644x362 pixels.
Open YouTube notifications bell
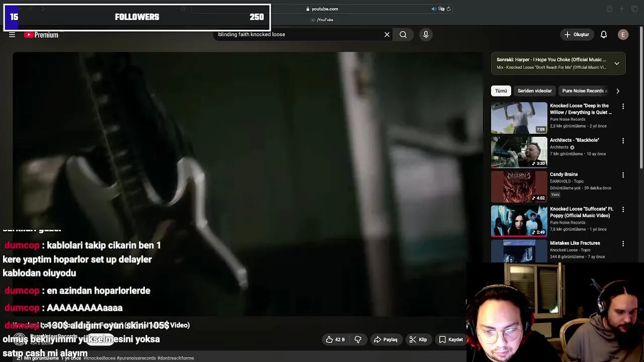(x=604, y=35)
